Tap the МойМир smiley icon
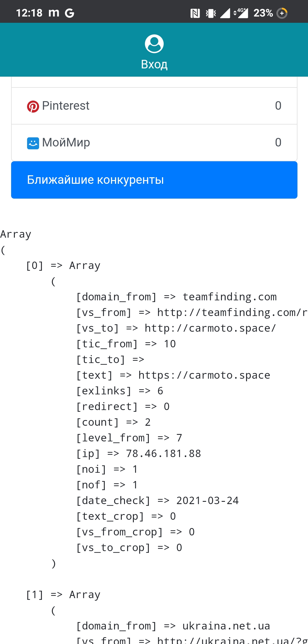 point(33,143)
